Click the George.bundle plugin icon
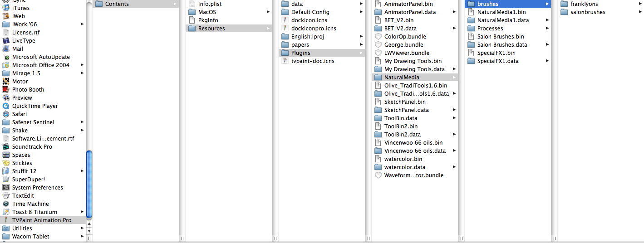 tap(378, 44)
